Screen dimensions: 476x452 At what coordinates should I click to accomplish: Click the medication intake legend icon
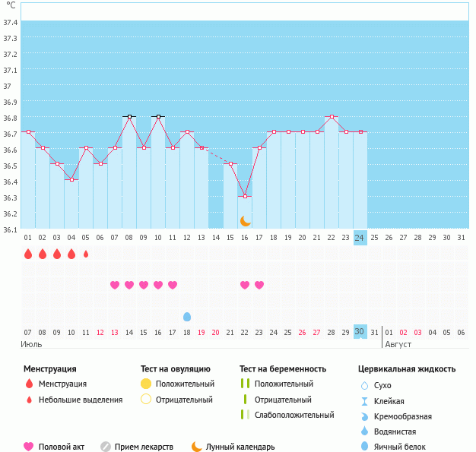click(x=106, y=447)
